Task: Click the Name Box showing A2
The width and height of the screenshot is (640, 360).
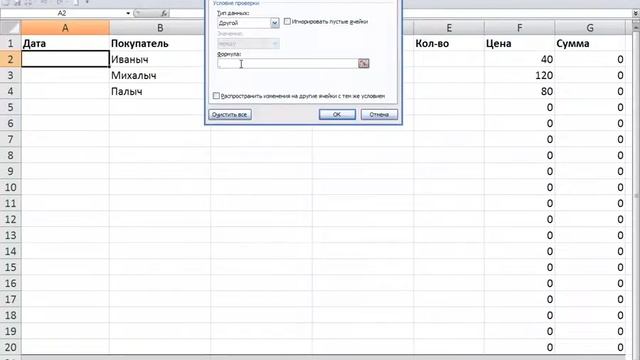Action: tap(62, 13)
